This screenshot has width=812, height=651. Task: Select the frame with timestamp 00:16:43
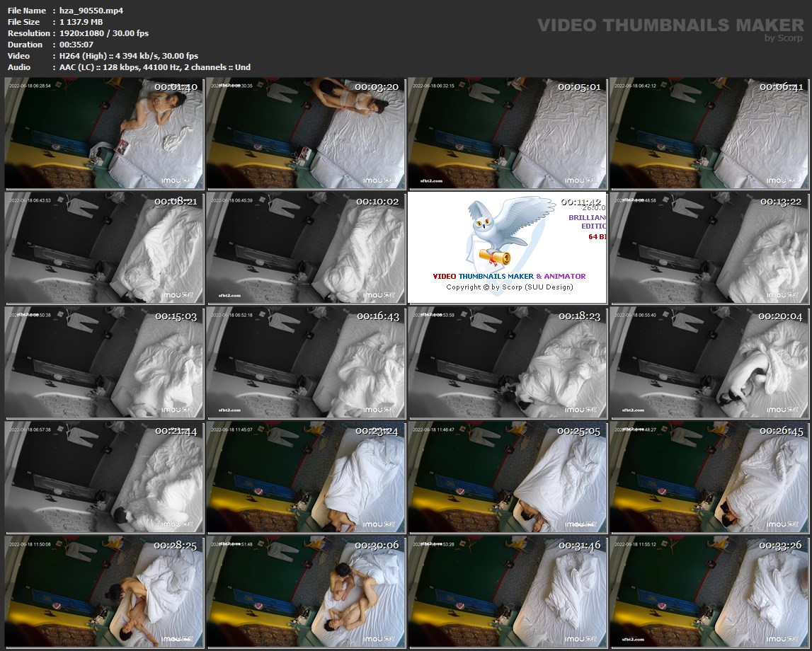(306, 363)
